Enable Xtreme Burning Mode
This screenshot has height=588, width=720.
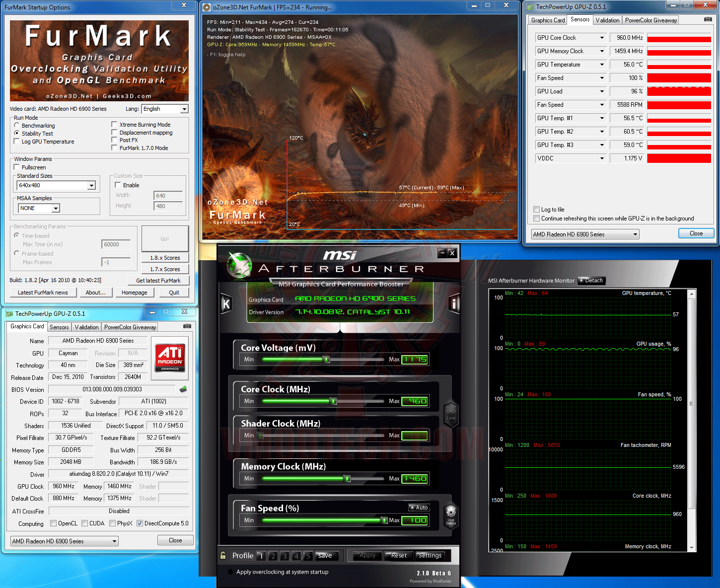coord(115,125)
